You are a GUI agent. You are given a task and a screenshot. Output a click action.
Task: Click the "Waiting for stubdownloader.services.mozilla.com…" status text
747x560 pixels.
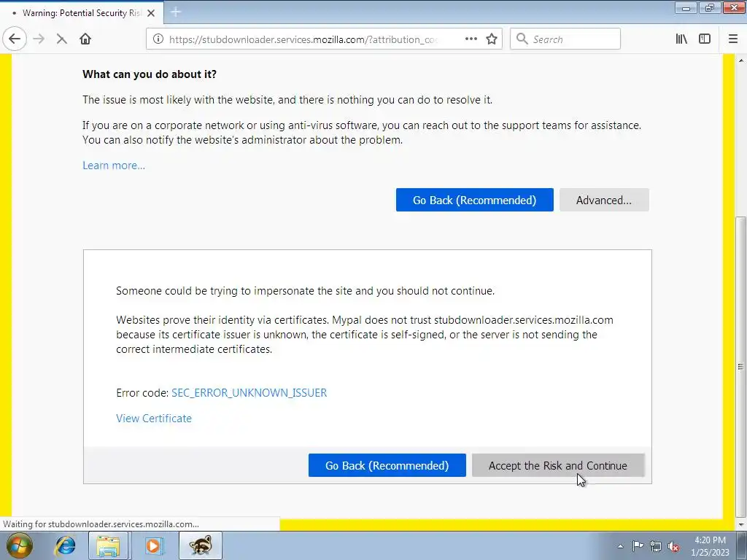(101, 524)
